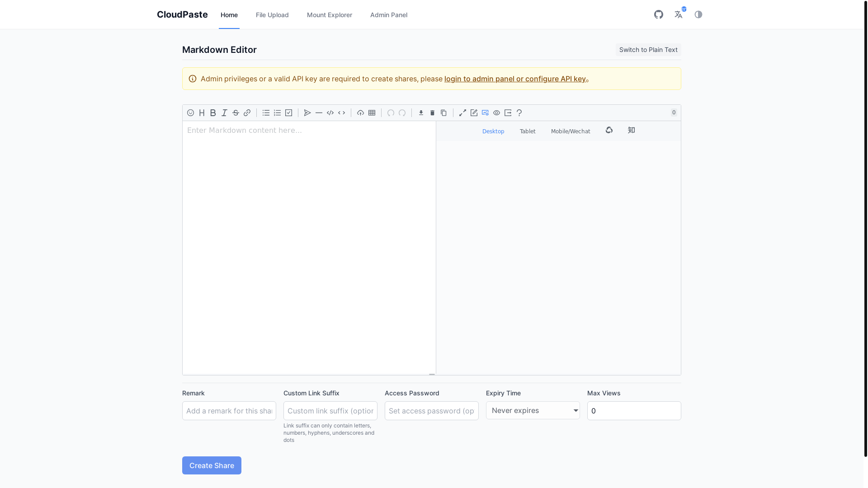Insert a table
Image resolution: width=868 pixels, height=488 pixels.
click(x=372, y=113)
